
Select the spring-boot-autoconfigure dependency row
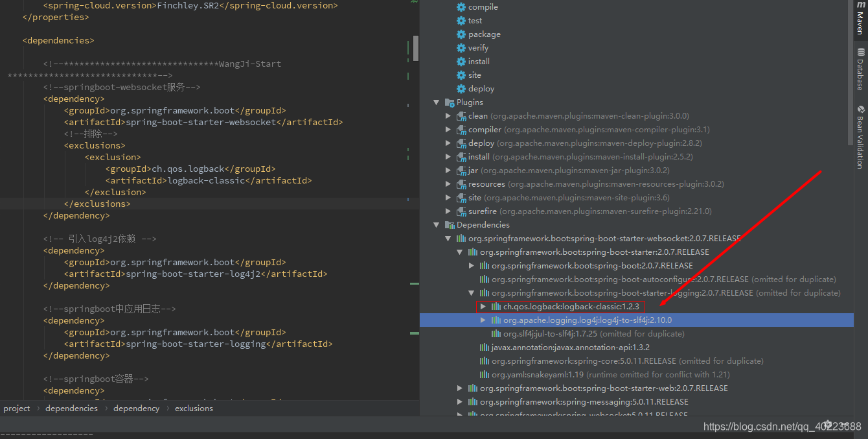[x=637, y=279]
